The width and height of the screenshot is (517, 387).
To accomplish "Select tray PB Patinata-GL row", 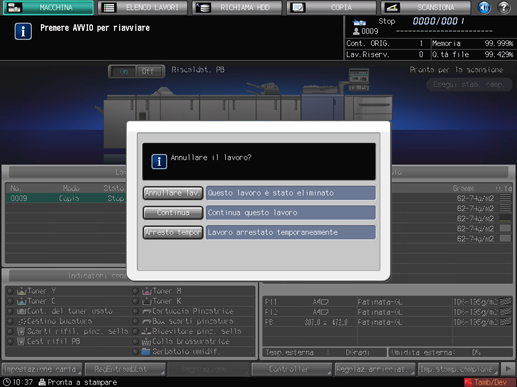I will pyautogui.click(x=388, y=322).
